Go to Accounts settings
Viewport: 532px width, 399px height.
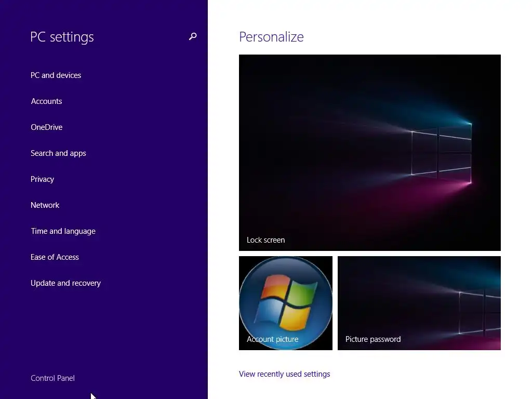tap(46, 101)
